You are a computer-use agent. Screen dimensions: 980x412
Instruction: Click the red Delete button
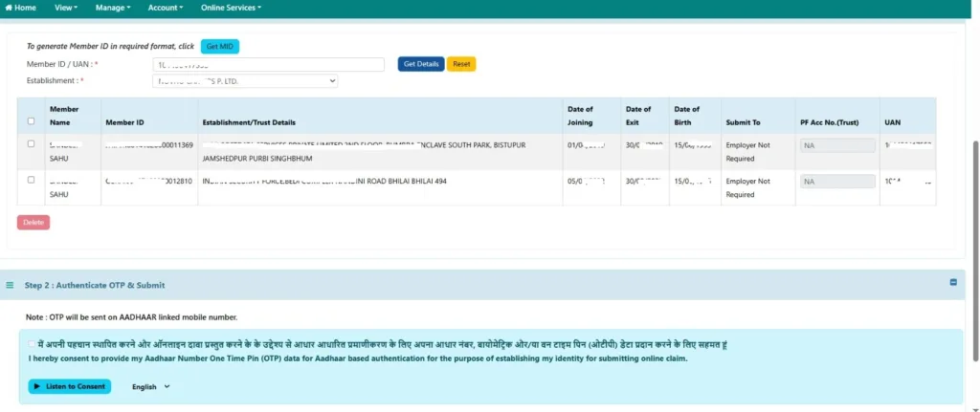pos(33,222)
